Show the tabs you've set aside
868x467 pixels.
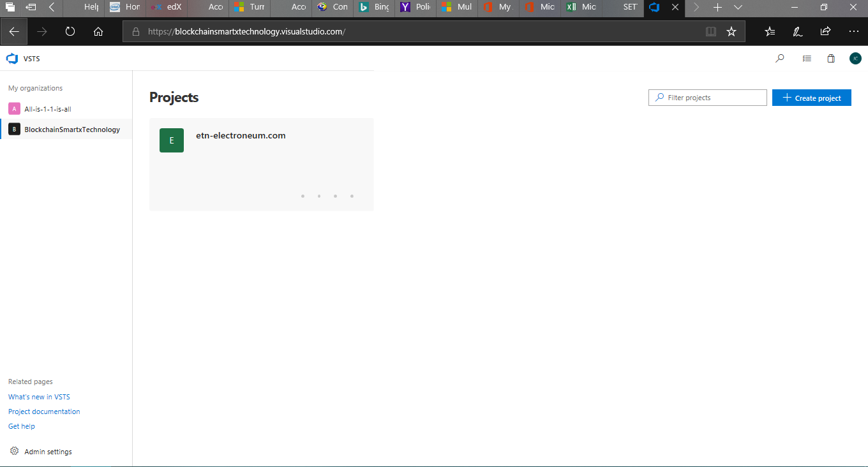tap(10, 7)
